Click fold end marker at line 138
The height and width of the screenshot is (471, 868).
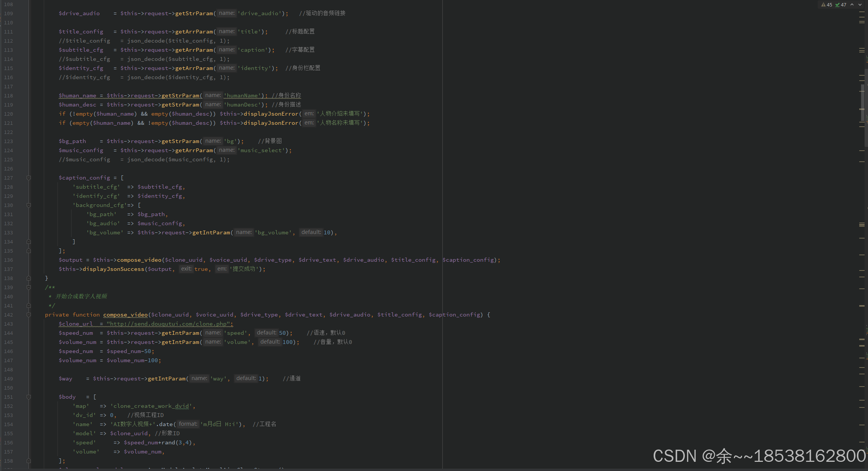(x=29, y=278)
